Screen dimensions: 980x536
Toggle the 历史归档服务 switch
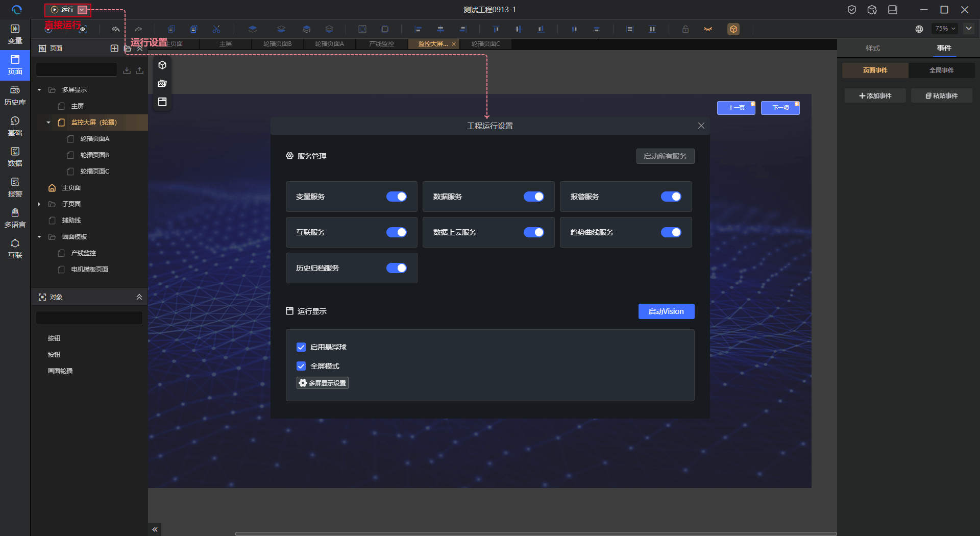tap(397, 268)
